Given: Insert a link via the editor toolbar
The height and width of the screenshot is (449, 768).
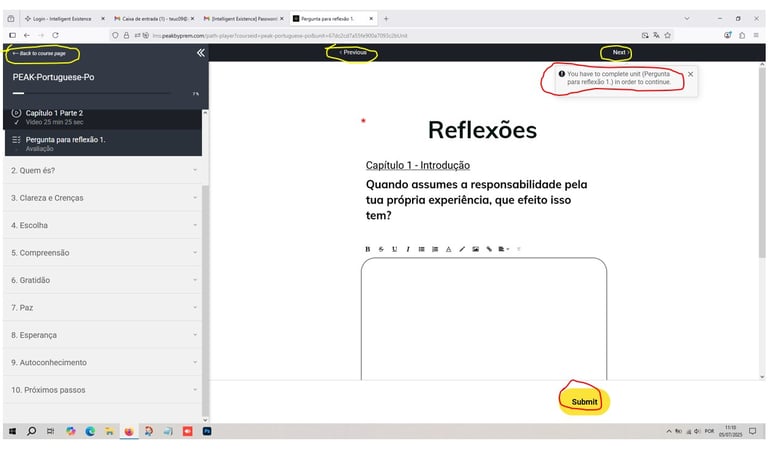Looking at the screenshot, I should [489, 249].
